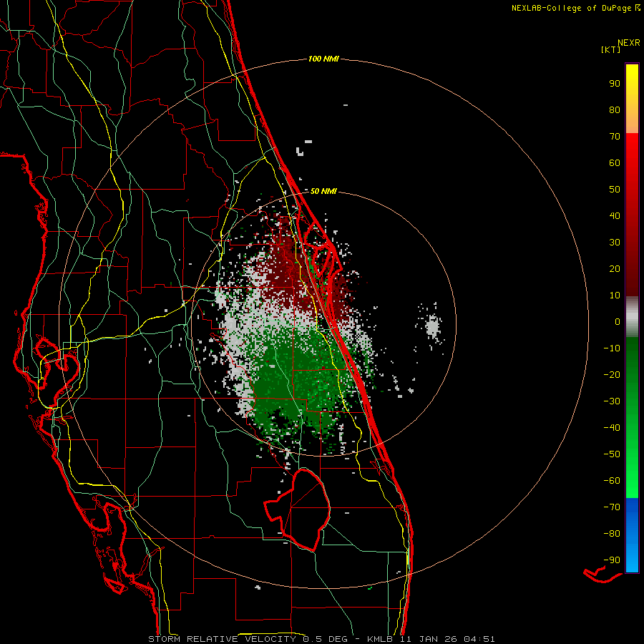This screenshot has height=644, width=644.
Task: Pick the 50 label on the velocity scale
Action: click(615, 190)
